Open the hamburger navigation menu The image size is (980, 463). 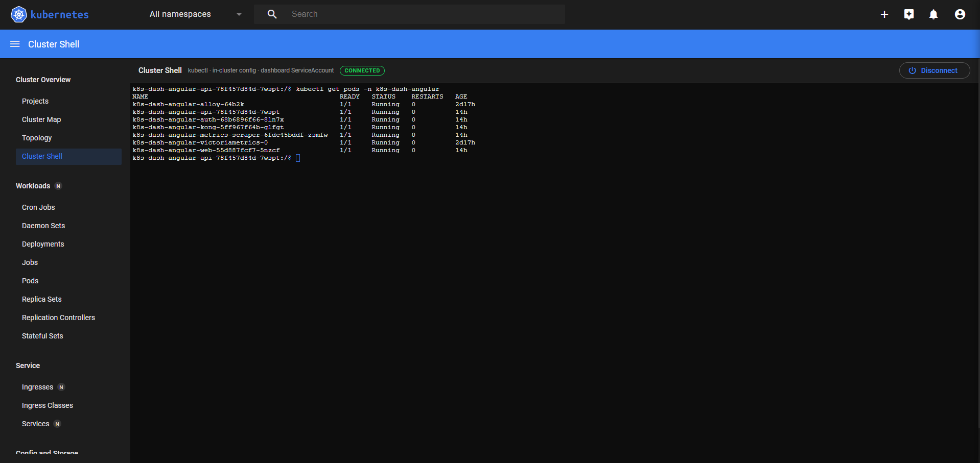(15, 44)
